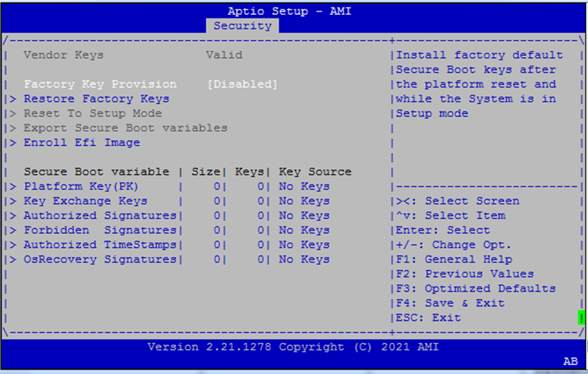Click arrow beside Authorized Signatures

coord(13,216)
